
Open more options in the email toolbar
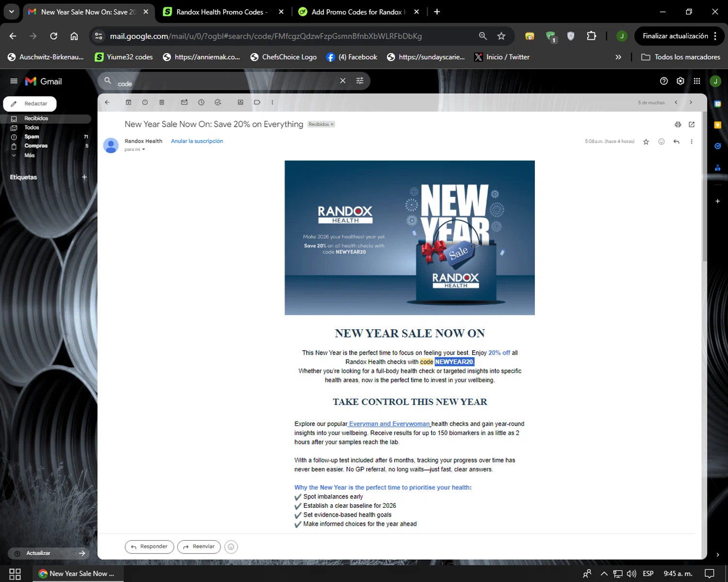[272, 102]
